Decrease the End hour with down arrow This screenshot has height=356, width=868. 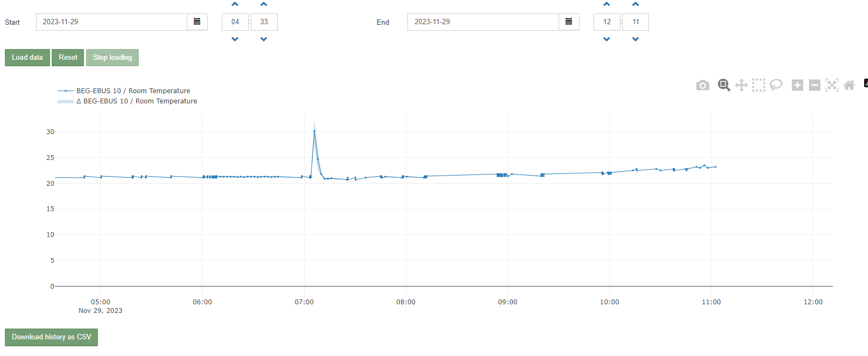click(x=606, y=39)
